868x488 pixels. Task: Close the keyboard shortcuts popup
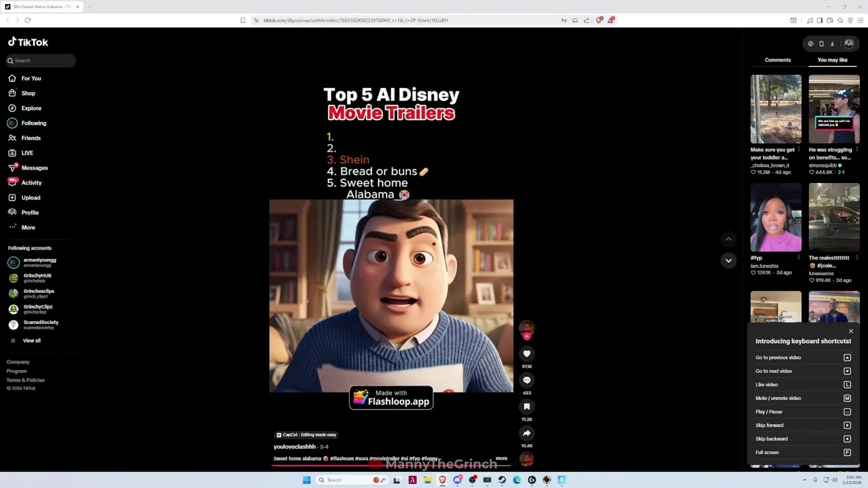pyautogui.click(x=851, y=331)
